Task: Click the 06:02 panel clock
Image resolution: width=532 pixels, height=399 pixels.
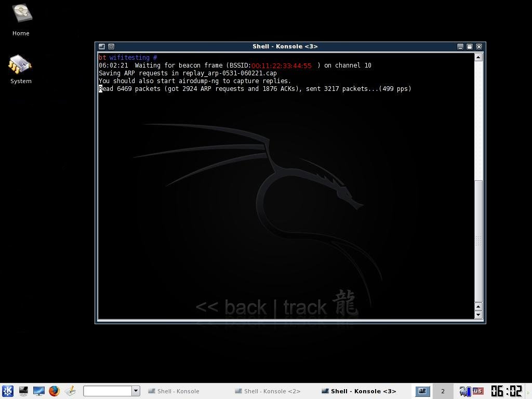Action: coord(506,391)
